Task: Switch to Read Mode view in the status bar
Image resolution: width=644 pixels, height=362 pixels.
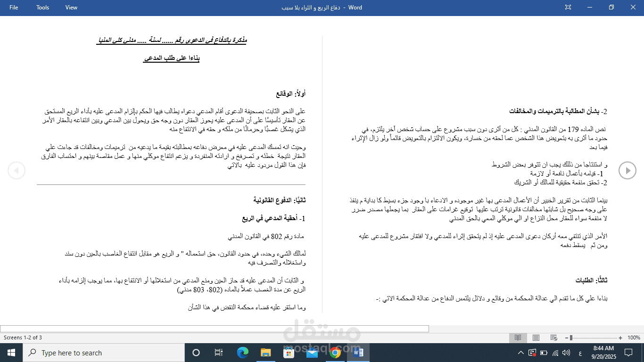Action: point(518,337)
